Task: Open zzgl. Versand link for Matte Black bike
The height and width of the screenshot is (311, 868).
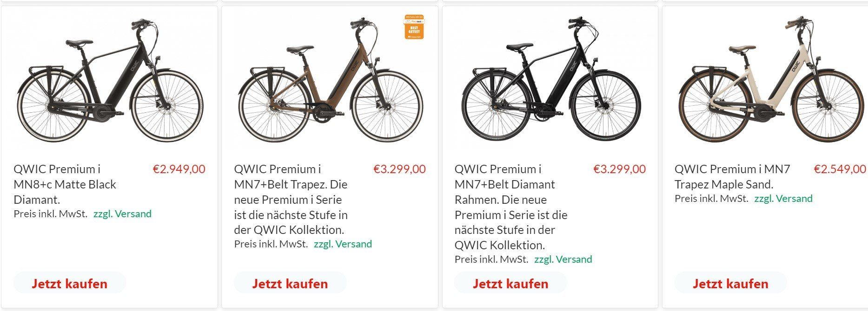Action: pos(122,214)
